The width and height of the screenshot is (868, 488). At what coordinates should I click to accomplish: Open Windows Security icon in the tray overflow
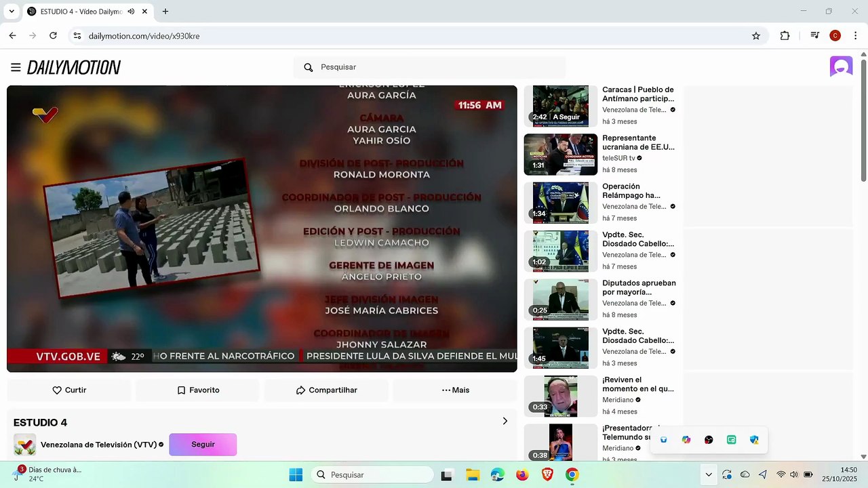pyautogui.click(x=754, y=440)
